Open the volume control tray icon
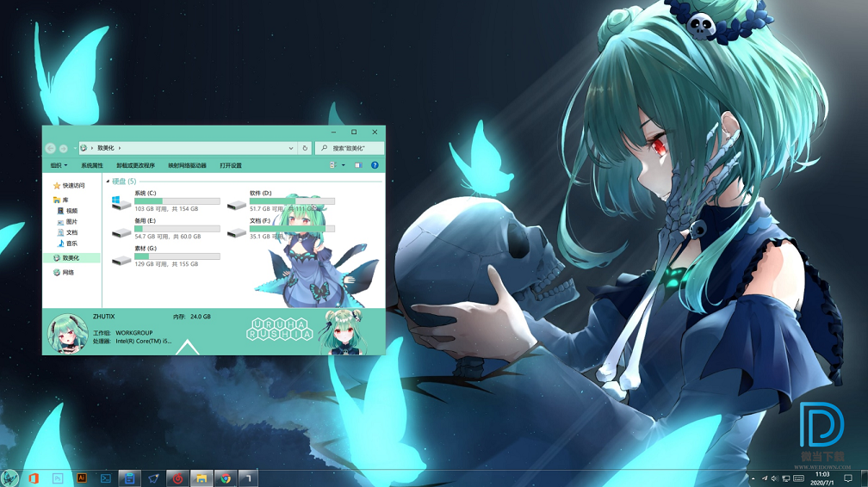Viewport: 868px width, 487px height. point(775,478)
